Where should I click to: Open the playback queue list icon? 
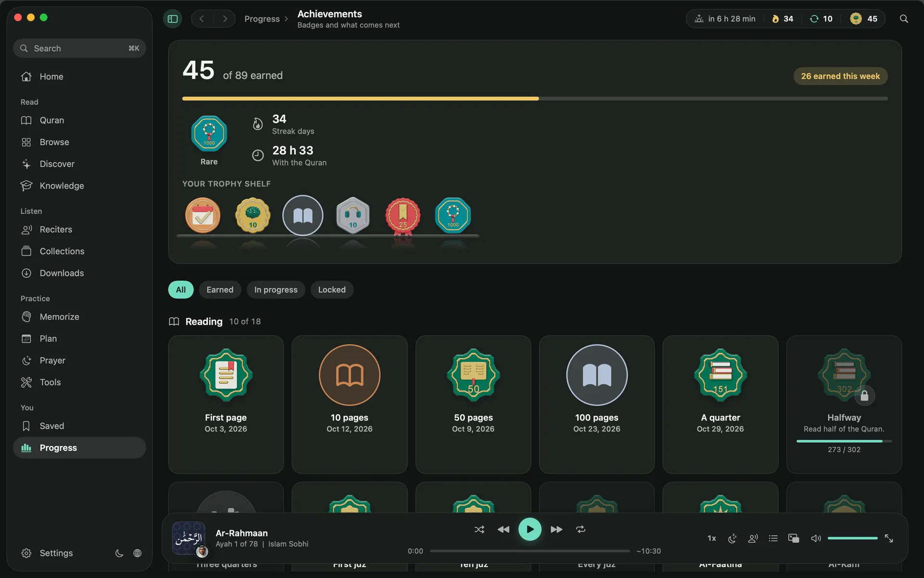point(773,538)
